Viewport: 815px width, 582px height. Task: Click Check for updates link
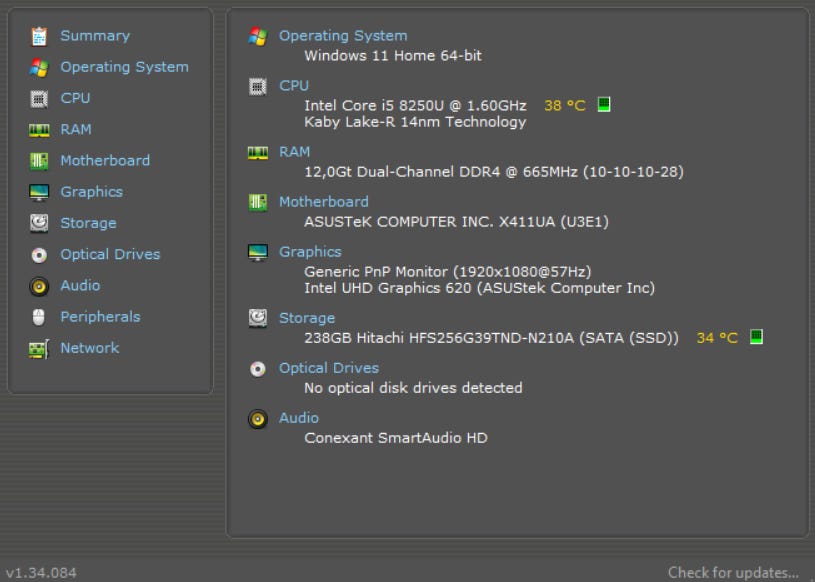point(733,573)
